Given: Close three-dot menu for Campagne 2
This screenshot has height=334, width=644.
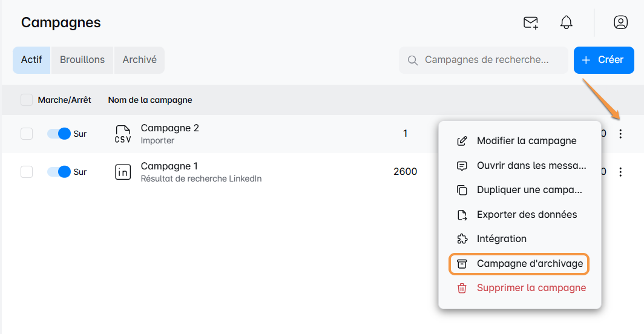Looking at the screenshot, I should (x=620, y=134).
